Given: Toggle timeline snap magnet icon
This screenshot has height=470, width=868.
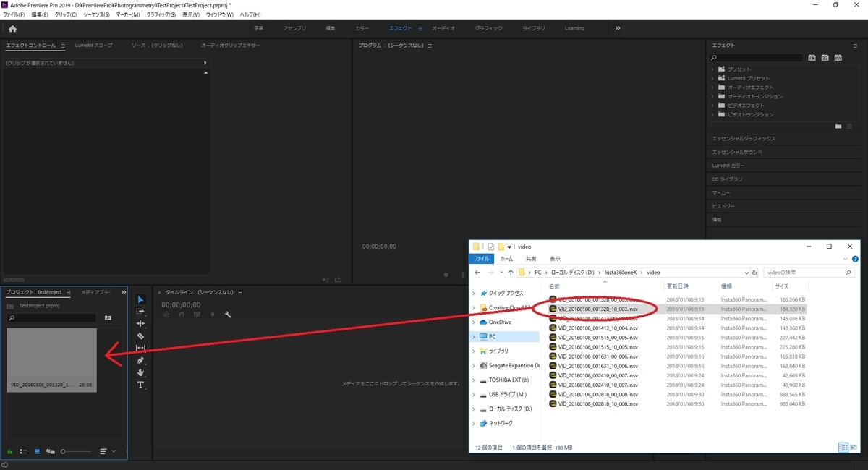Looking at the screenshot, I should [180, 315].
